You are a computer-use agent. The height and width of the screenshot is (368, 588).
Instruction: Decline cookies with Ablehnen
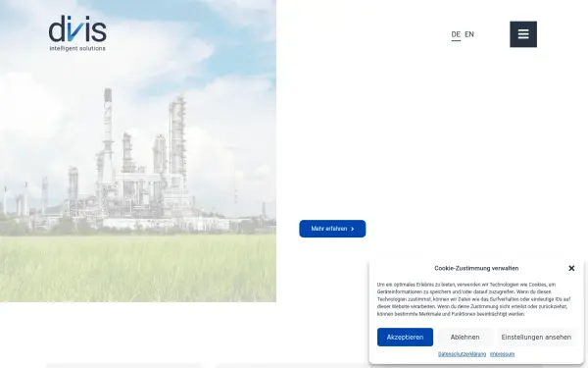tap(465, 338)
